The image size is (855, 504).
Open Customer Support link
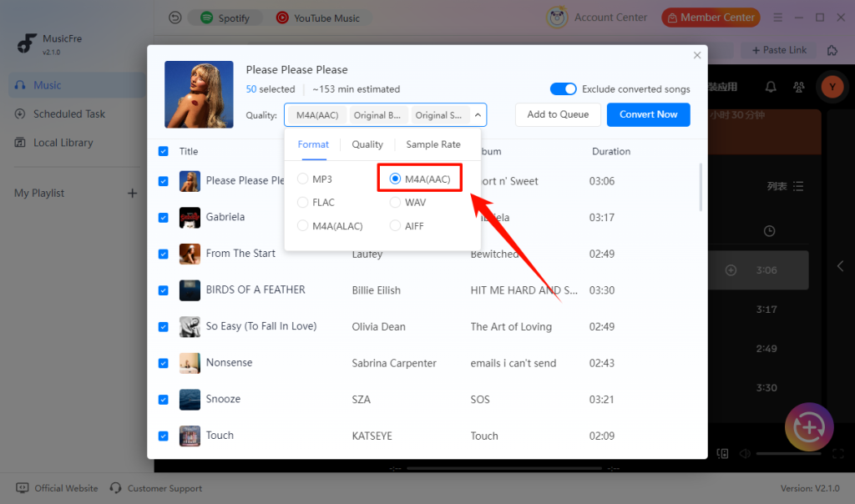[164, 488]
